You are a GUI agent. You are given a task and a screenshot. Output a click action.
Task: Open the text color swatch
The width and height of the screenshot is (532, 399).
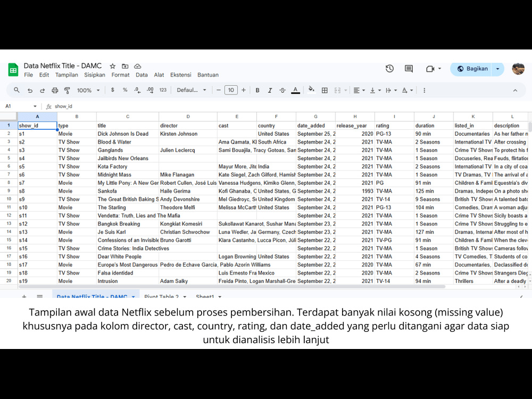[x=295, y=90]
